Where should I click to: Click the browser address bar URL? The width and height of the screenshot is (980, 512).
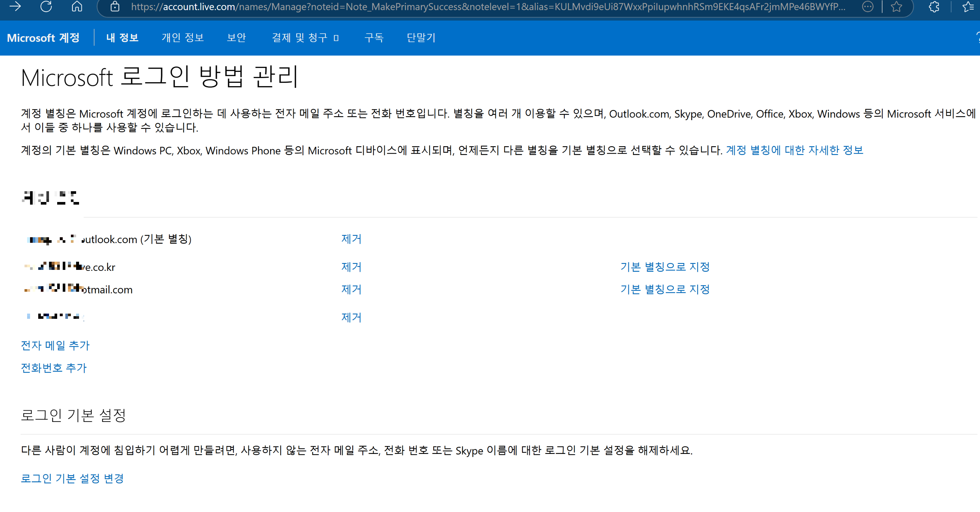(x=487, y=7)
